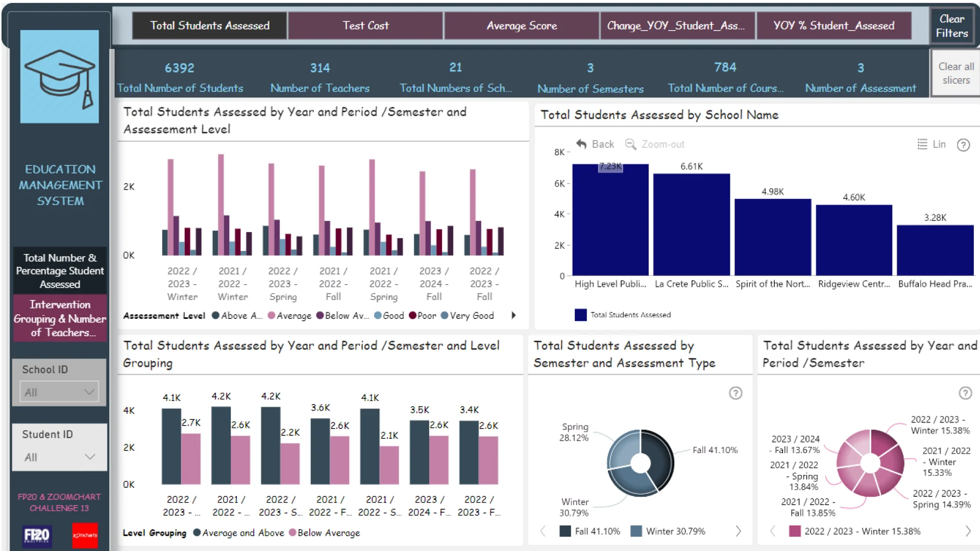This screenshot has height=551, width=980.
Task: Toggle Below Average legend item
Action: point(325,533)
